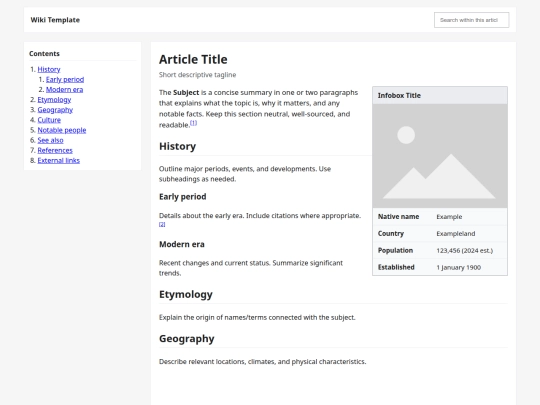Click the History section heading
This screenshot has height=405, width=540.
pos(177,146)
